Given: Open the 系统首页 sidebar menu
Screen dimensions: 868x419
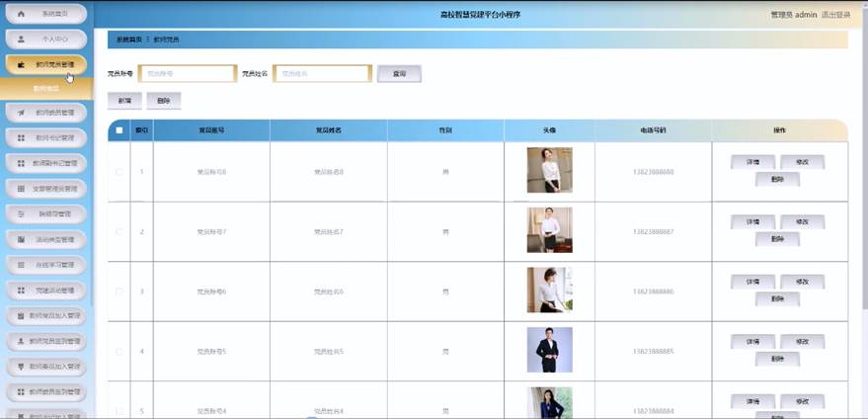Looking at the screenshot, I should click(x=46, y=14).
